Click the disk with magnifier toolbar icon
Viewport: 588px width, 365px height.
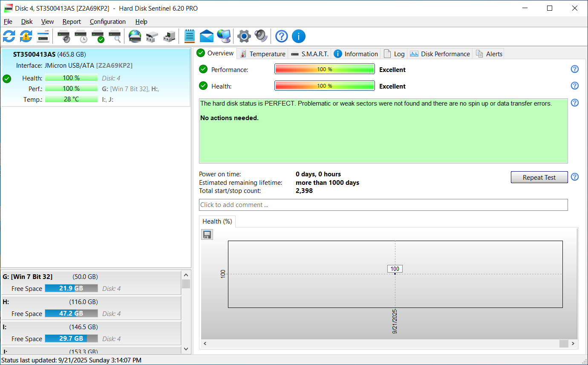(x=115, y=37)
